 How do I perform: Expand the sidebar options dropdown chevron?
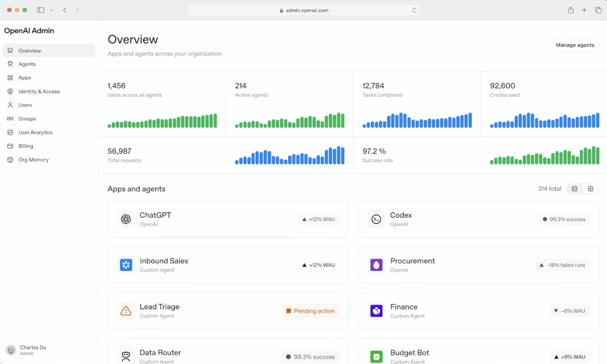(x=51, y=10)
